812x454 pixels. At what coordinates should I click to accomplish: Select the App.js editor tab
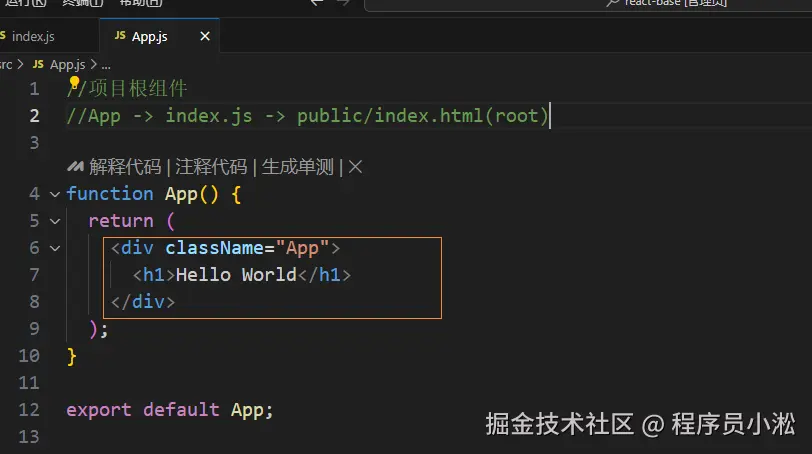pyautogui.click(x=160, y=36)
